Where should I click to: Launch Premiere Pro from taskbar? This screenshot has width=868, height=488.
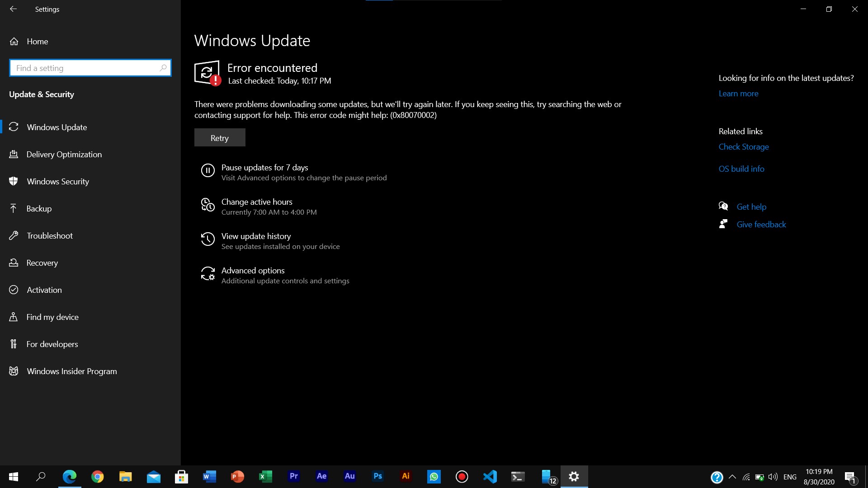click(294, 476)
